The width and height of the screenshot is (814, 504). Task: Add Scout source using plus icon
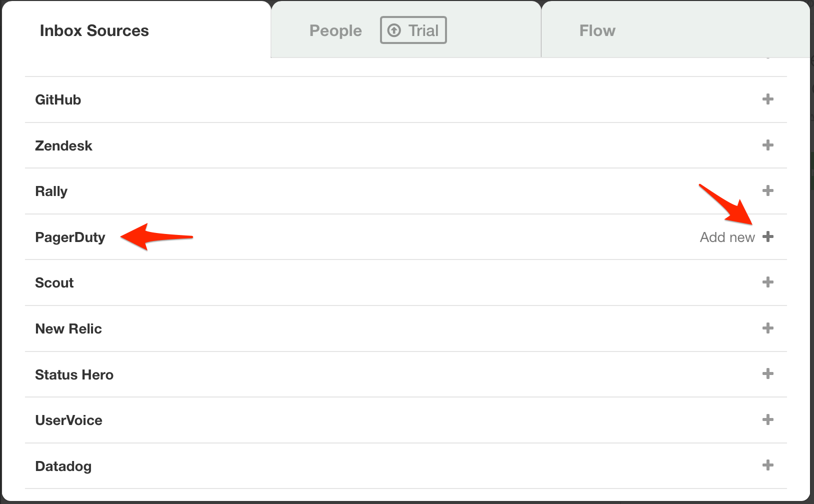tap(767, 282)
